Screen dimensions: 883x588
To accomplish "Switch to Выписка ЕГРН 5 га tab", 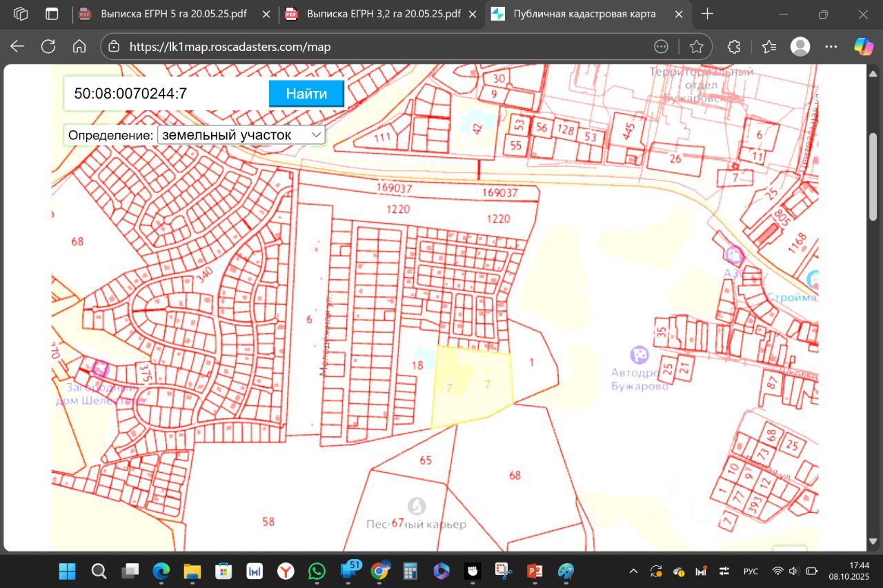I will click(173, 14).
